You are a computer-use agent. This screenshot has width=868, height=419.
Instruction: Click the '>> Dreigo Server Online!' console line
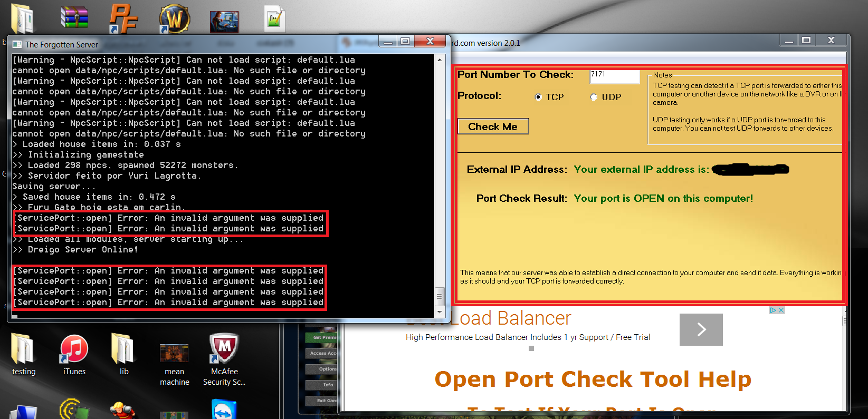click(75, 250)
